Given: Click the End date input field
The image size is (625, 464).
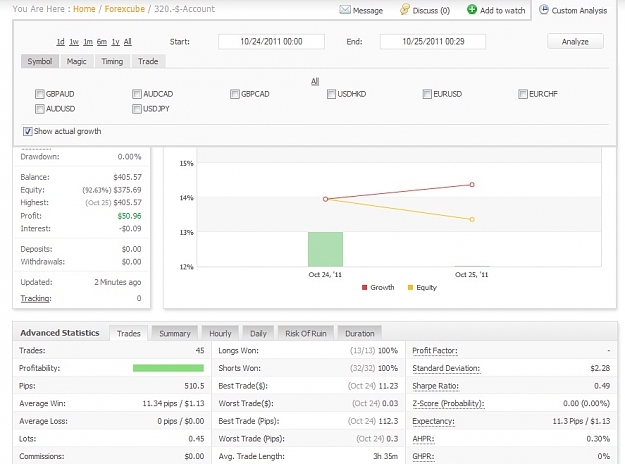Looking at the screenshot, I should pyautogui.click(x=433, y=41).
